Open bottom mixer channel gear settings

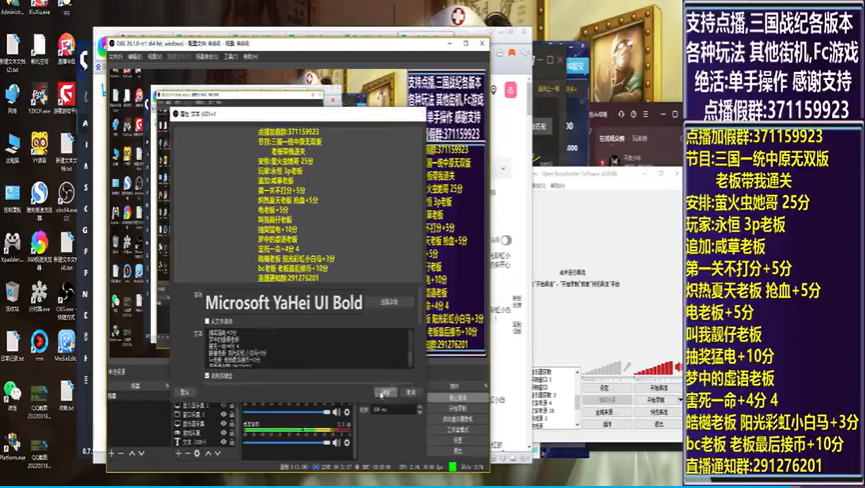click(346, 443)
